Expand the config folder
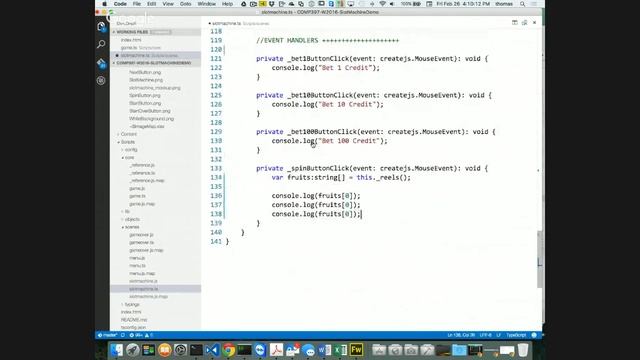This screenshot has height=360, width=640. [131, 150]
